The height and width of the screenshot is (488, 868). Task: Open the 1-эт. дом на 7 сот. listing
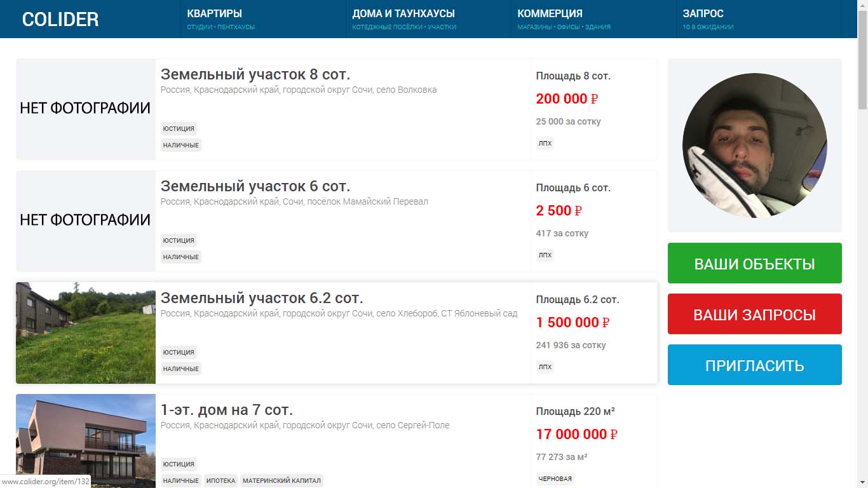tap(226, 410)
